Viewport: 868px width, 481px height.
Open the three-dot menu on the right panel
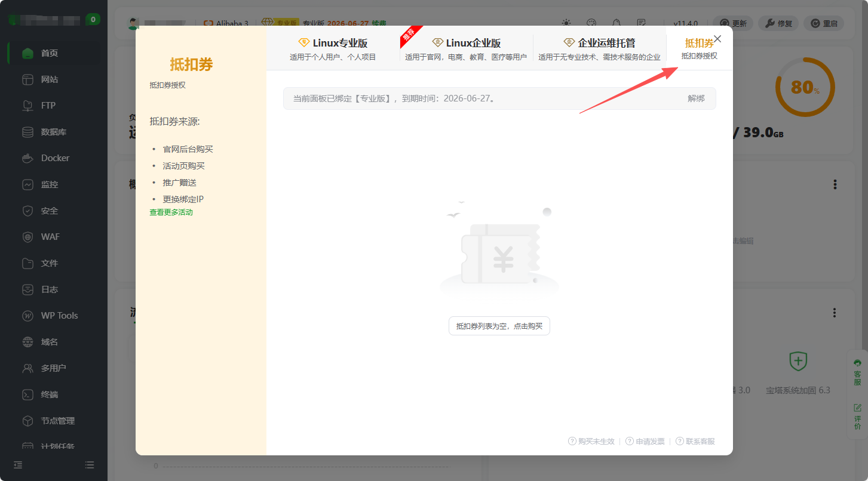(x=835, y=184)
